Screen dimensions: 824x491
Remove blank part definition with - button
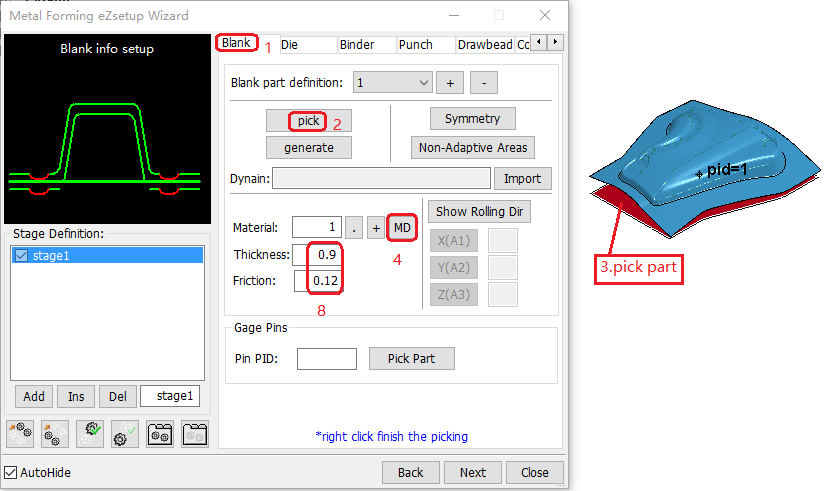pos(484,83)
